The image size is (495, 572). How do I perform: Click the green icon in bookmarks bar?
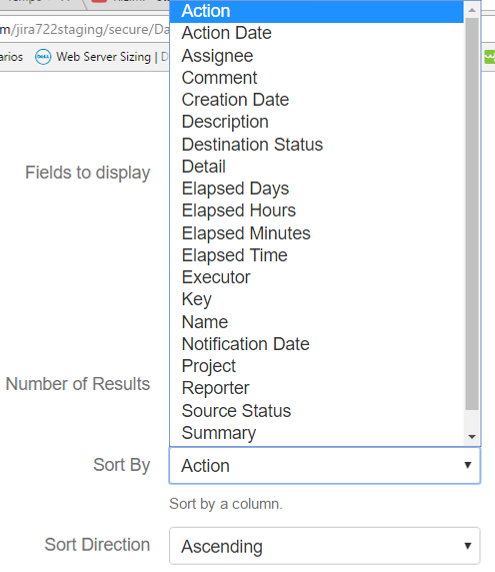click(490, 57)
